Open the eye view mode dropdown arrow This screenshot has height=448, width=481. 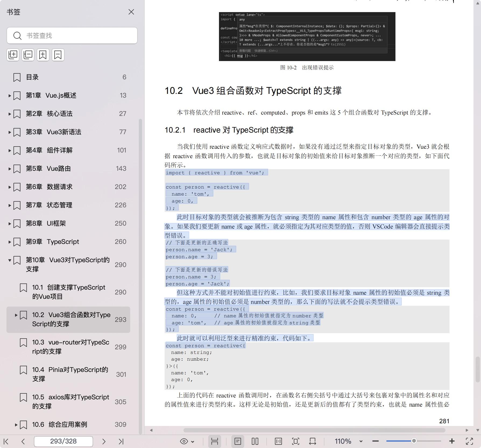(193, 442)
